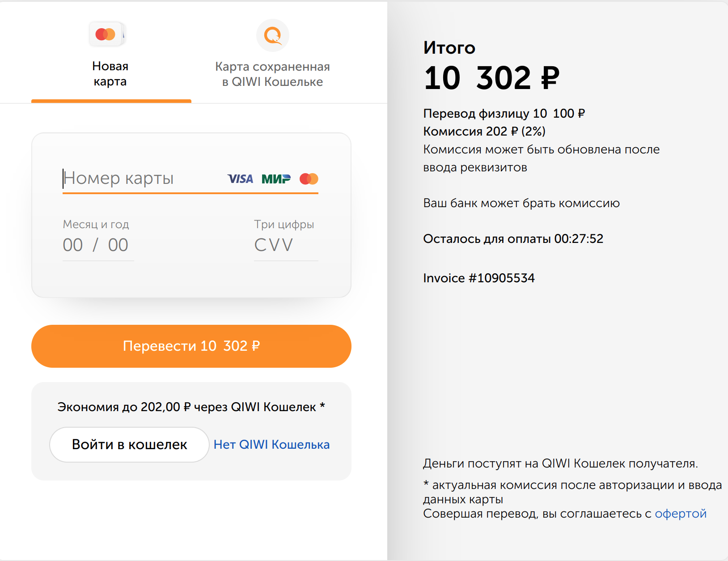Click the Войти в кошелек button

(129, 444)
